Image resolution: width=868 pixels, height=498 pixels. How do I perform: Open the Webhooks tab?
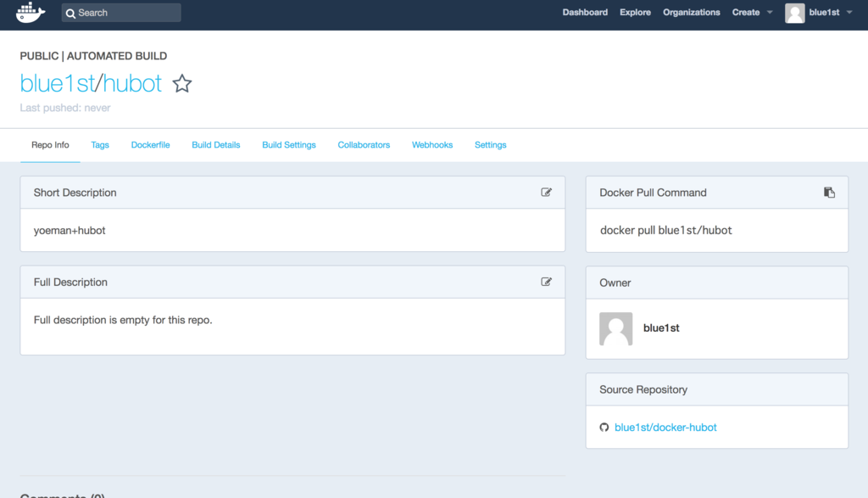click(x=432, y=145)
